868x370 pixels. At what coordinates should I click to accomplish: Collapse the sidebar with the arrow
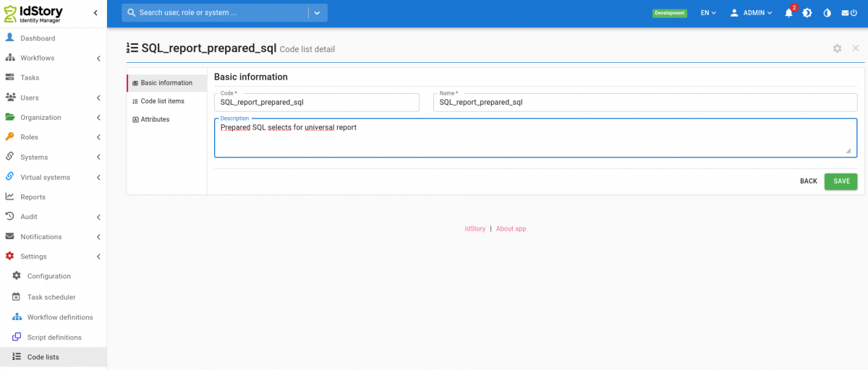(95, 13)
